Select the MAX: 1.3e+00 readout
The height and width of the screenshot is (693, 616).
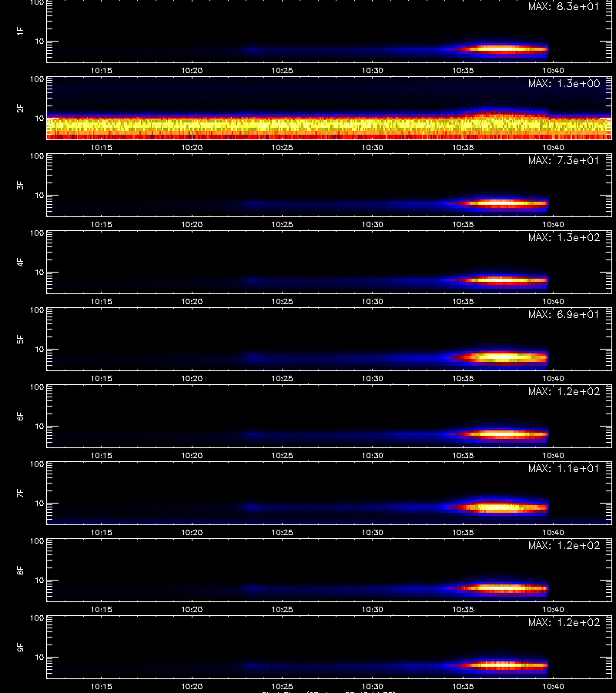(564, 83)
